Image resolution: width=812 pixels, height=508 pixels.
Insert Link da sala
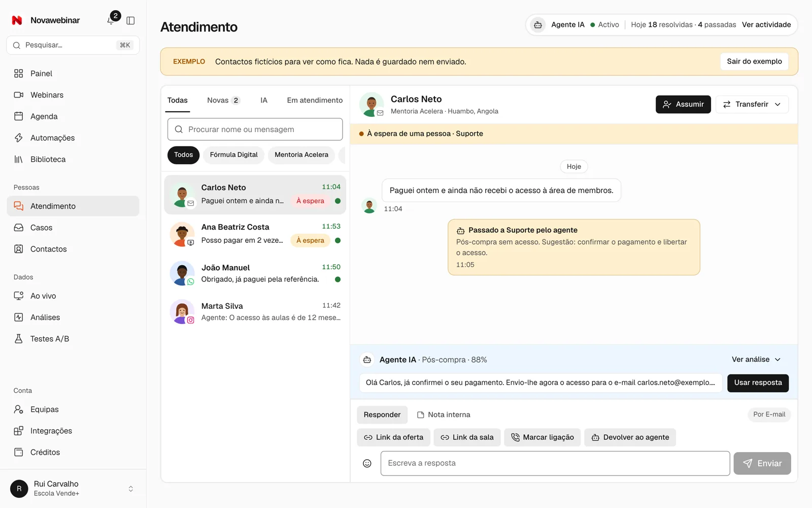pyautogui.click(x=467, y=437)
